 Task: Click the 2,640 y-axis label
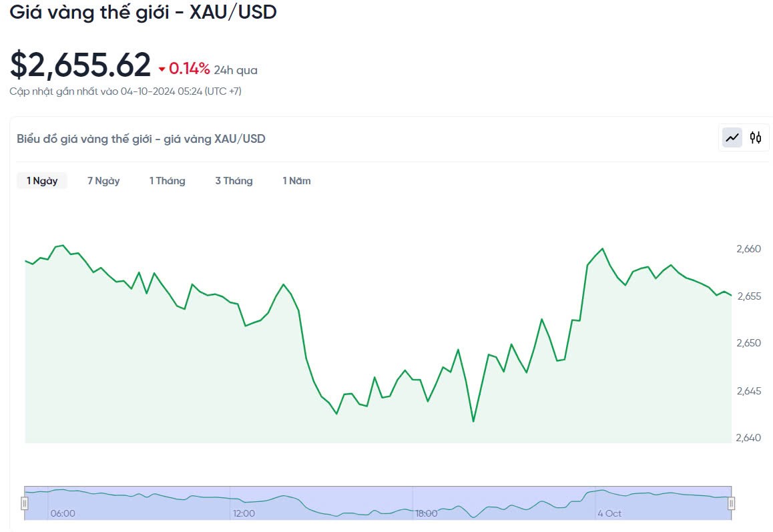(x=748, y=438)
